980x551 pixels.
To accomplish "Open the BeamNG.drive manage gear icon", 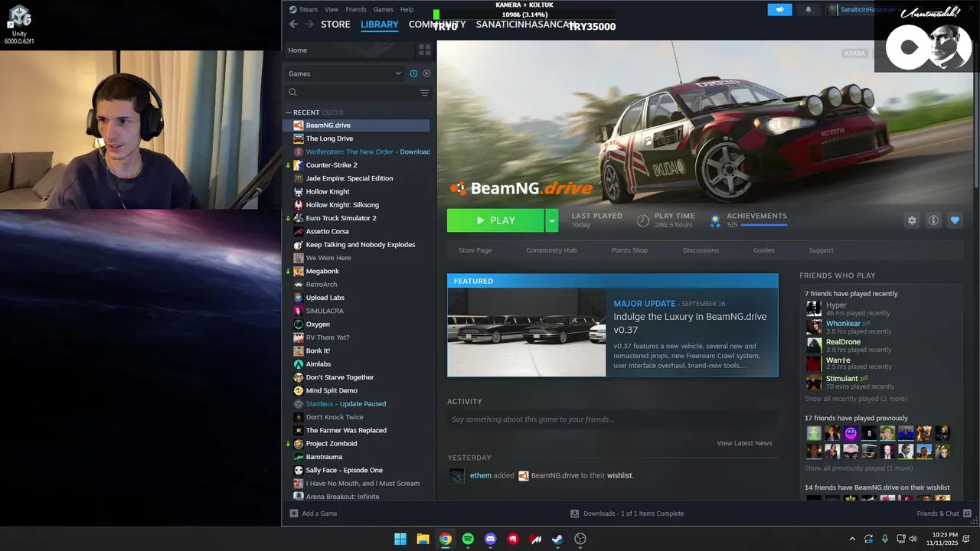I will (912, 220).
